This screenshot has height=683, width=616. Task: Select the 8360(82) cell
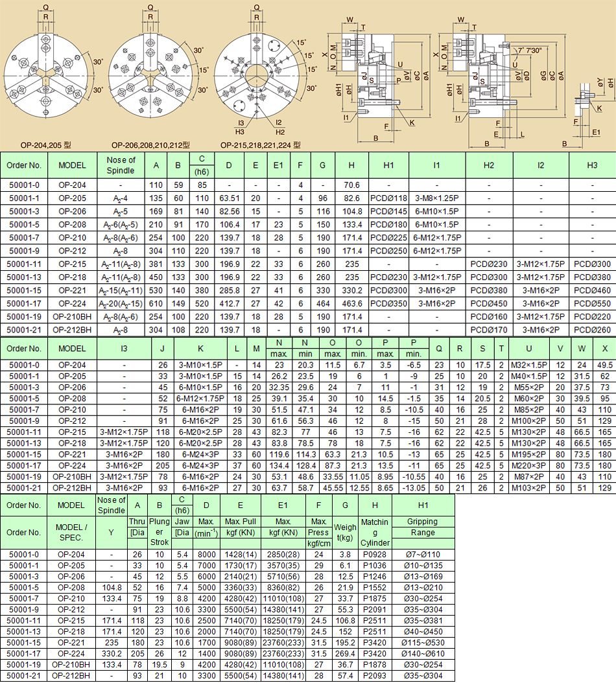coord(283,587)
